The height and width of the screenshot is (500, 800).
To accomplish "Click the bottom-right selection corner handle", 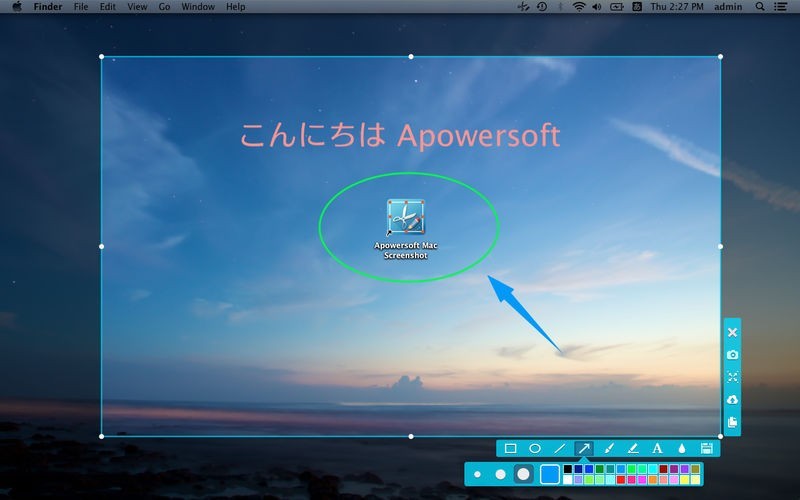I will (x=720, y=436).
